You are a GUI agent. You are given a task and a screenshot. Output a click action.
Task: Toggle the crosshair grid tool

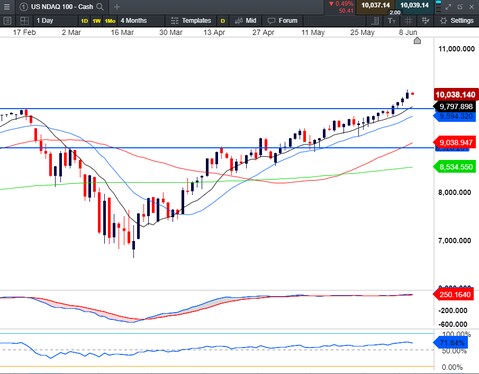click(x=408, y=21)
